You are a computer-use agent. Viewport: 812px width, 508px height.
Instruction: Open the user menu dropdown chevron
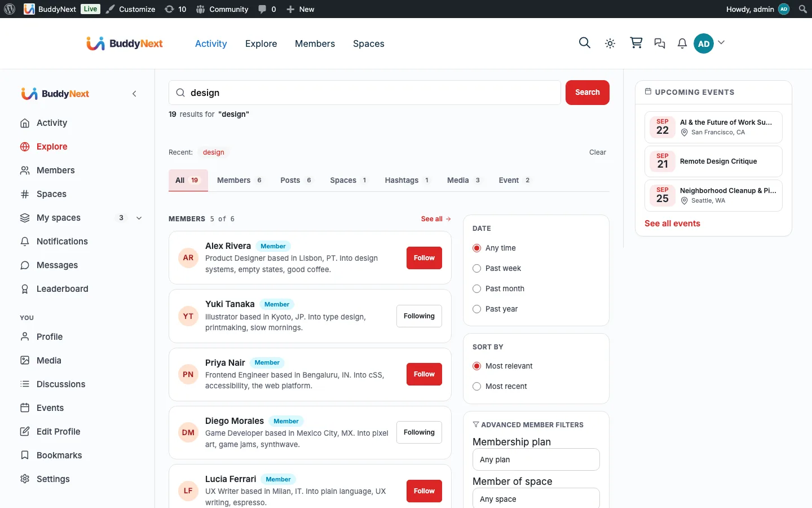click(721, 43)
